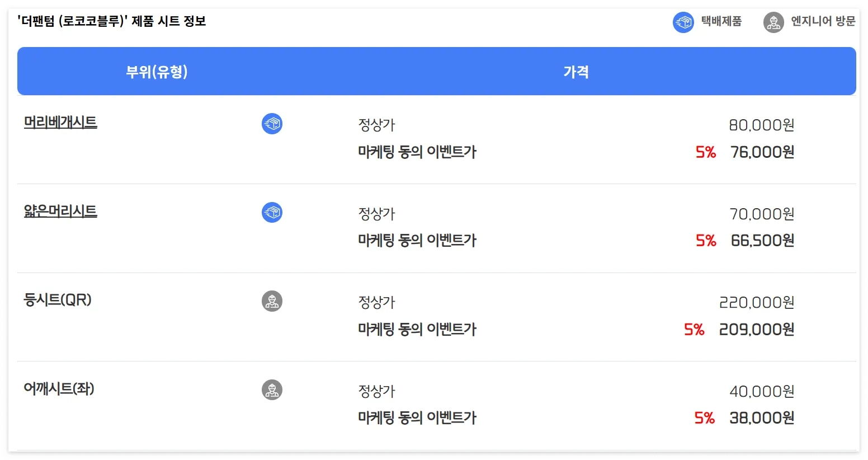Screen dimensions: 868x460
Task: Click the engineer visit icon for 등시트(QR)
Action: coord(272,301)
